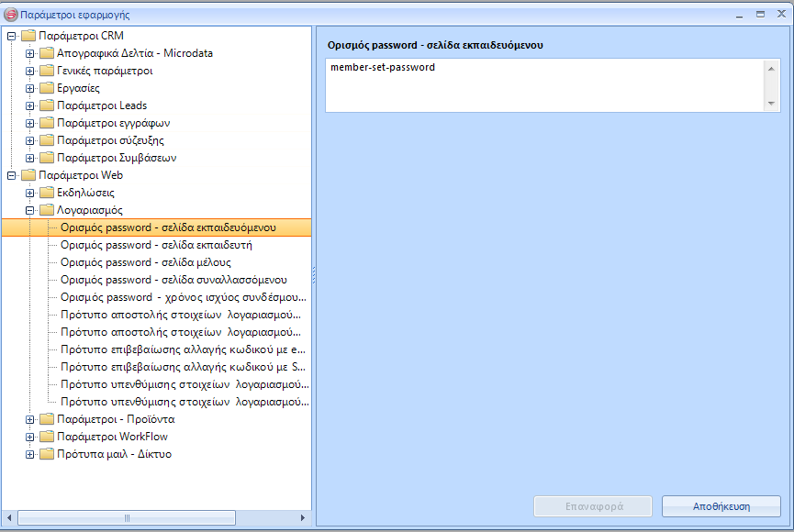Collapse the Λογαριασμός tree node
Screen dimensions: 794x532
coord(30,210)
